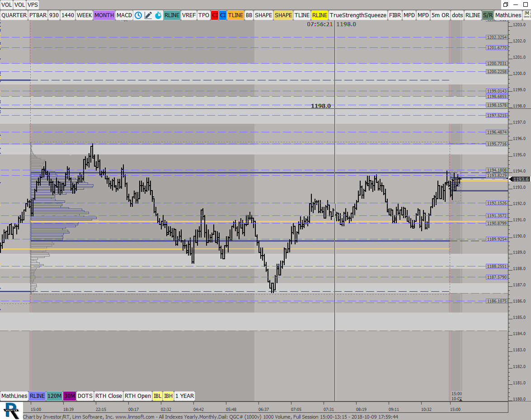Click the 1188.2551 price level label
The height and width of the screenshot is (420, 531).
click(497, 266)
